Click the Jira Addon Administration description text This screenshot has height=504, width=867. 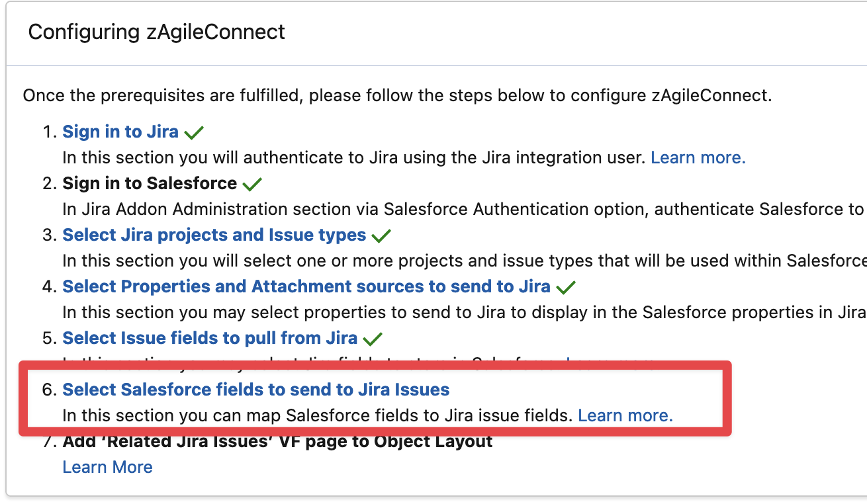[x=463, y=209]
